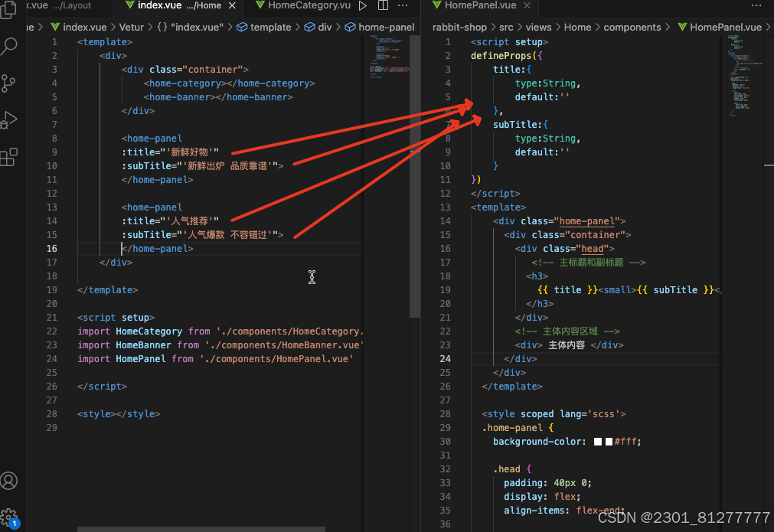Click the div class="home-panel" line
The width and height of the screenshot is (774, 532).
tap(560, 221)
